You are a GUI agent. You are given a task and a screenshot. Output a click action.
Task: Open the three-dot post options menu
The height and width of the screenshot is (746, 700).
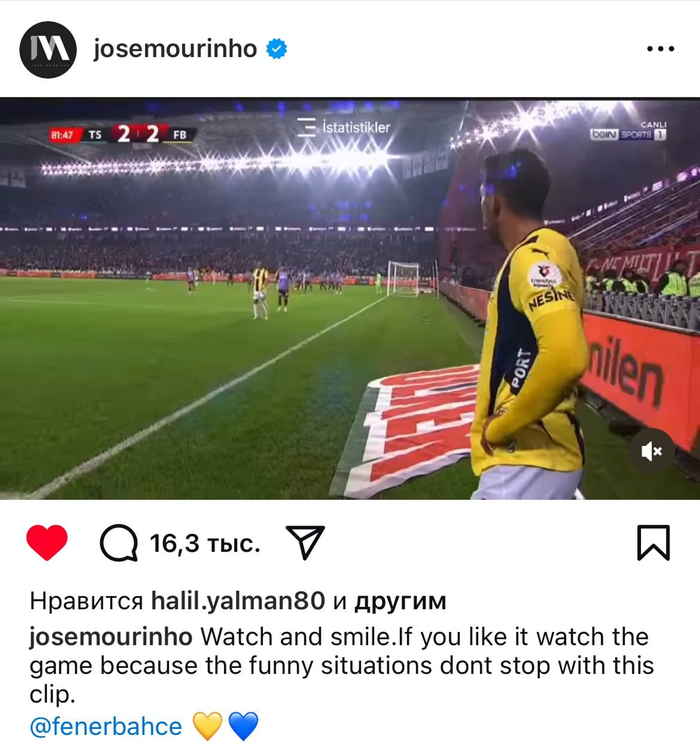pos(660,48)
